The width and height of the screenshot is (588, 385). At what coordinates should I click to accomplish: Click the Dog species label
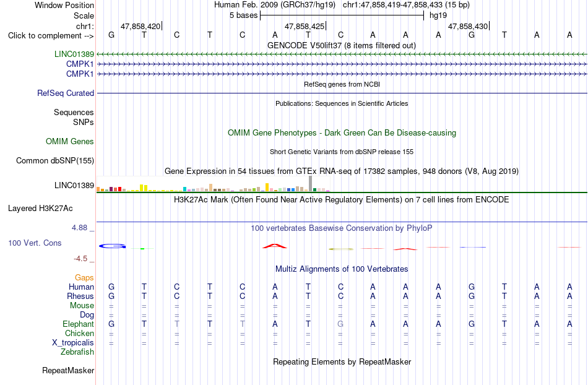tap(87, 315)
